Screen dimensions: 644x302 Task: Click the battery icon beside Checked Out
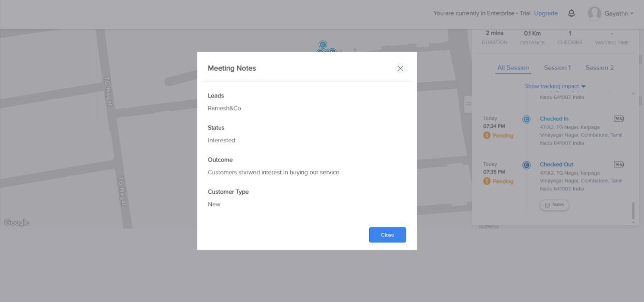point(619,164)
